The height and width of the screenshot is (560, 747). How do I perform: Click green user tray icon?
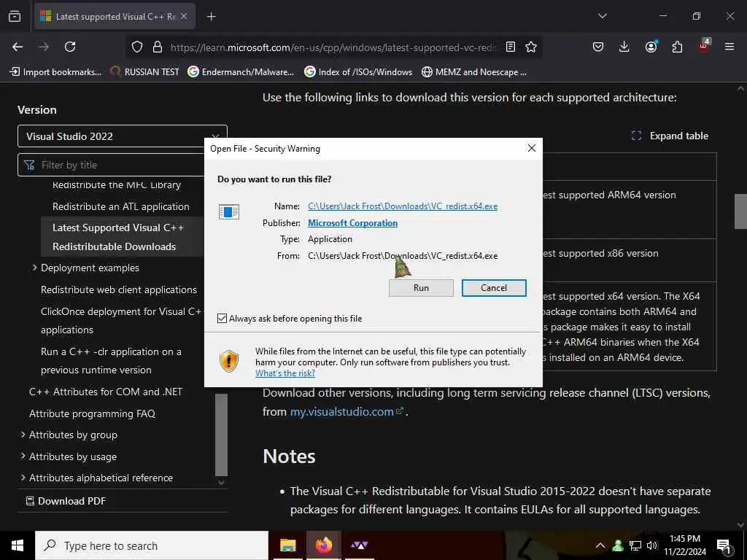pyautogui.click(x=618, y=545)
